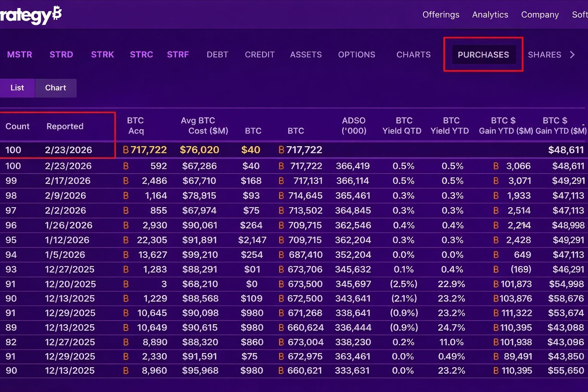The width and height of the screenshot is (588, 392).
Task: Switch to the MSTR tab
Action: pyautogui.click(x=20, y=54)
